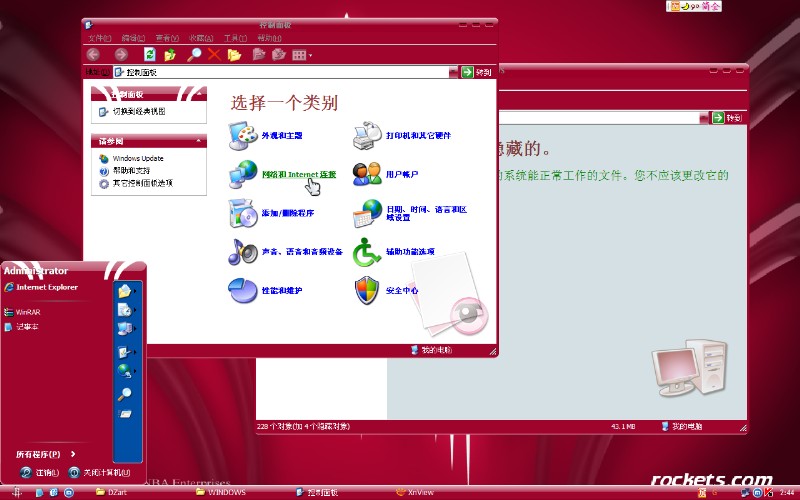Switch to DZart taskbar button
The image size is (800, 500).
111,492
